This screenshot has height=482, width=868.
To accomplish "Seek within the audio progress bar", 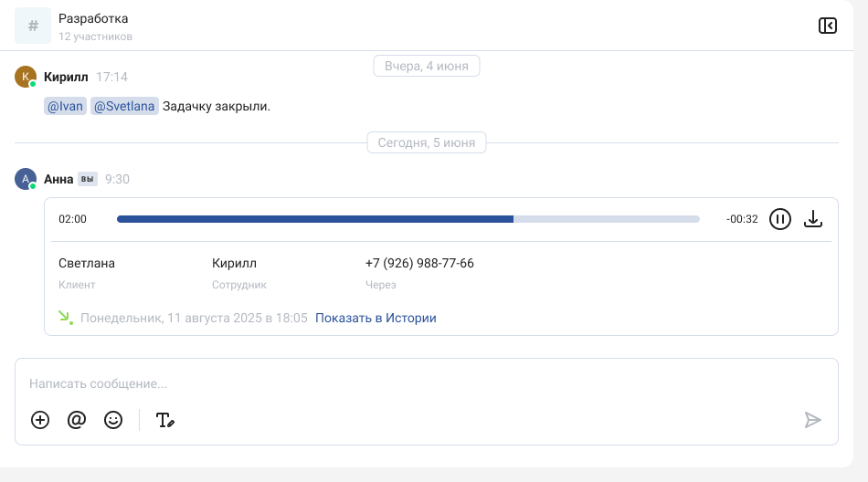I will point(408,219).
